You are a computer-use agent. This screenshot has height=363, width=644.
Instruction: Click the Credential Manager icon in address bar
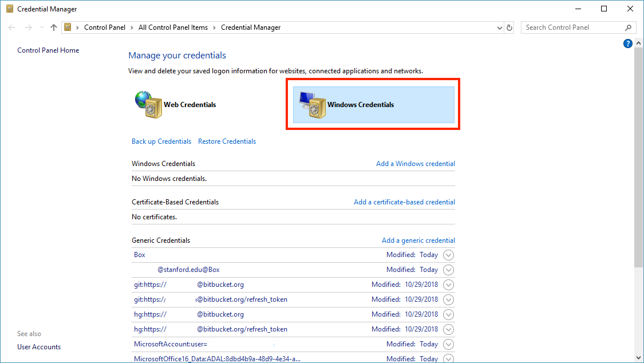coord(68,27)
